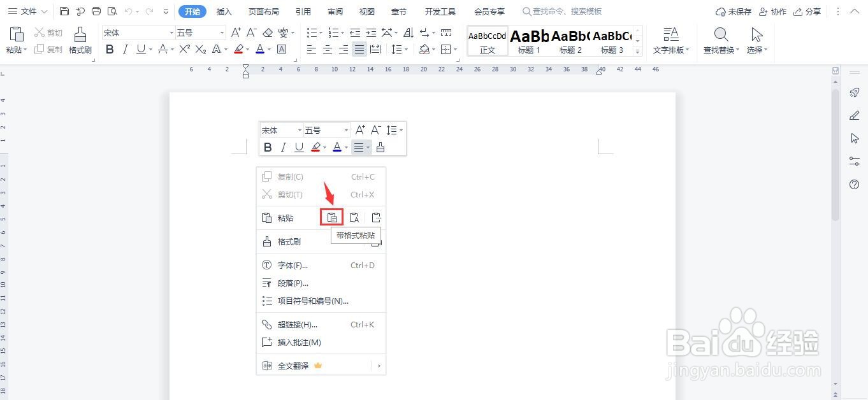Image resolution: width=868 pixels, height=400 pixels.
Task: Click the Save icon in quick access bar
Action: 64,11
